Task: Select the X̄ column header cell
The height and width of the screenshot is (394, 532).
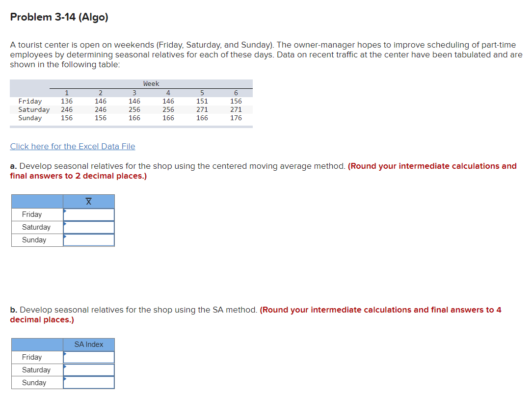Action: click(x=88, y=201)
